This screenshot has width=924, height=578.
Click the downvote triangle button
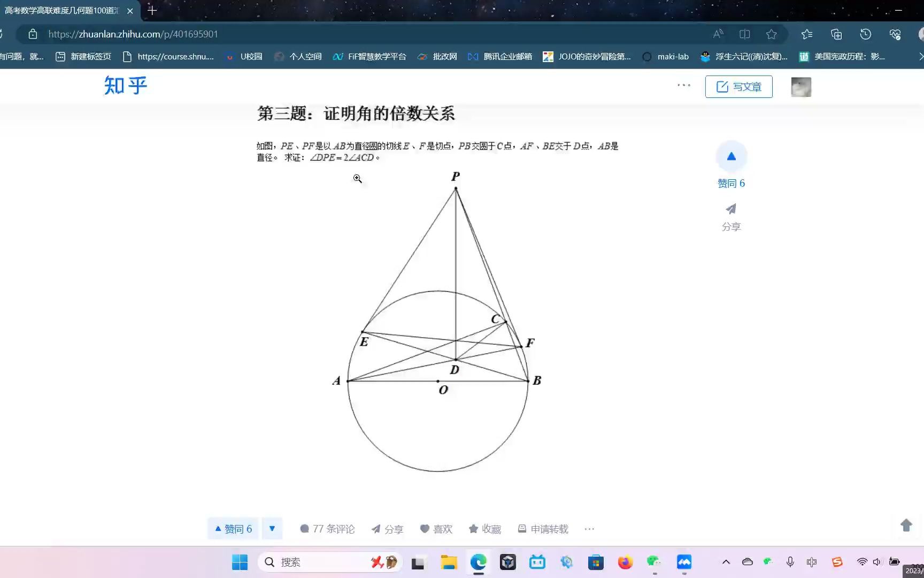pyautogui.click(x=272, y=529)
